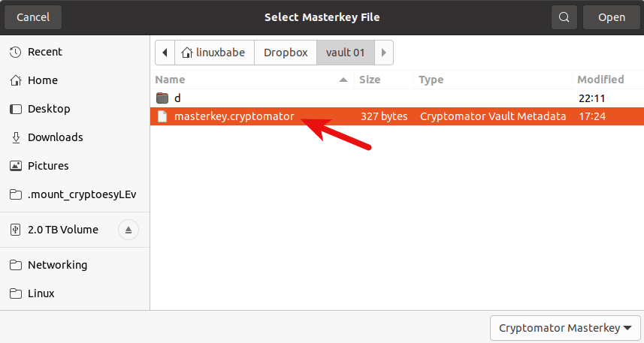Sort files by Size column
The width and height of the screenshot is (644, 343).
[370, 80]
